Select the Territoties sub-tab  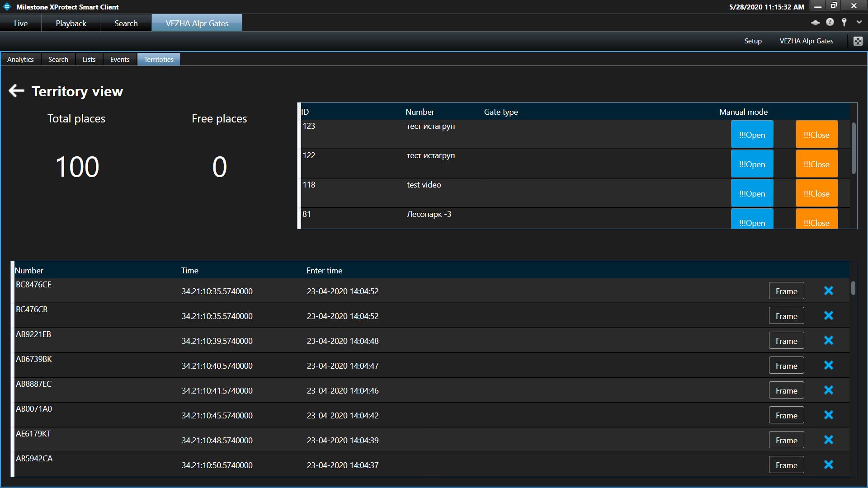[x=159, y=59]
